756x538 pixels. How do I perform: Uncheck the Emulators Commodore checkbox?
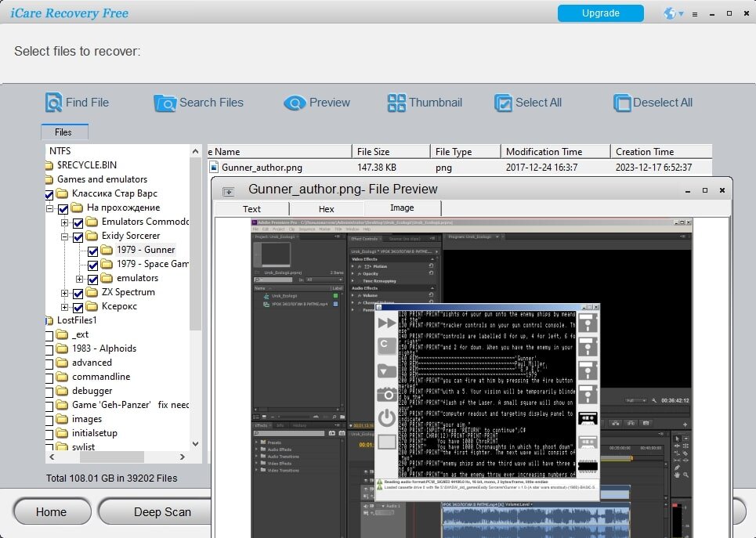click(x=78, y=223)
